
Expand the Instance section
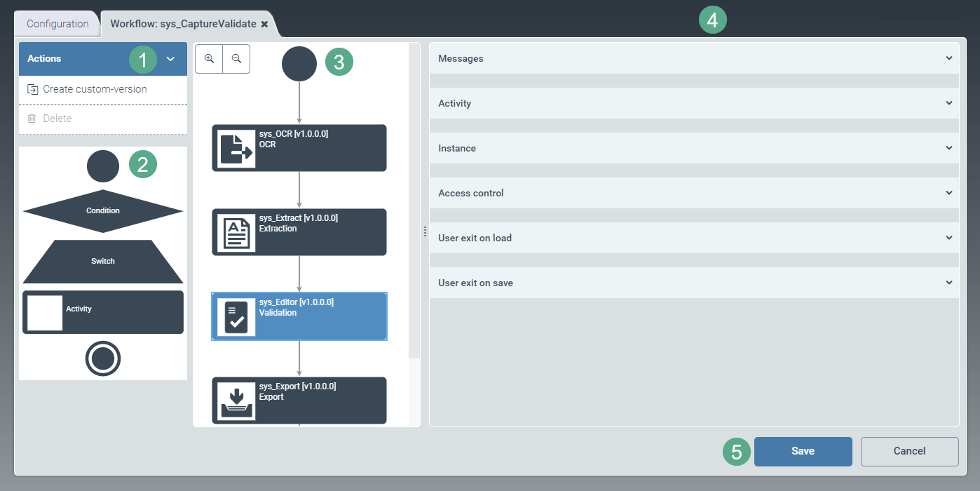pos(950,148)
